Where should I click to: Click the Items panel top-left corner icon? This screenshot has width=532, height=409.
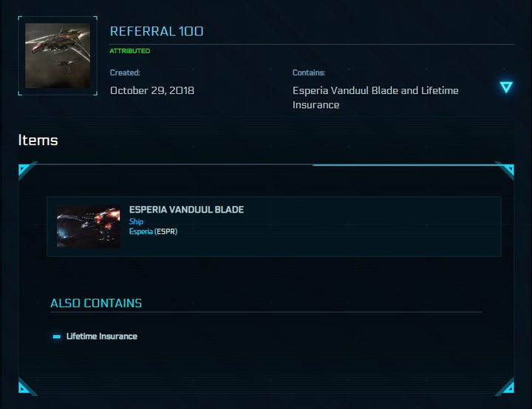click(26, 172)
